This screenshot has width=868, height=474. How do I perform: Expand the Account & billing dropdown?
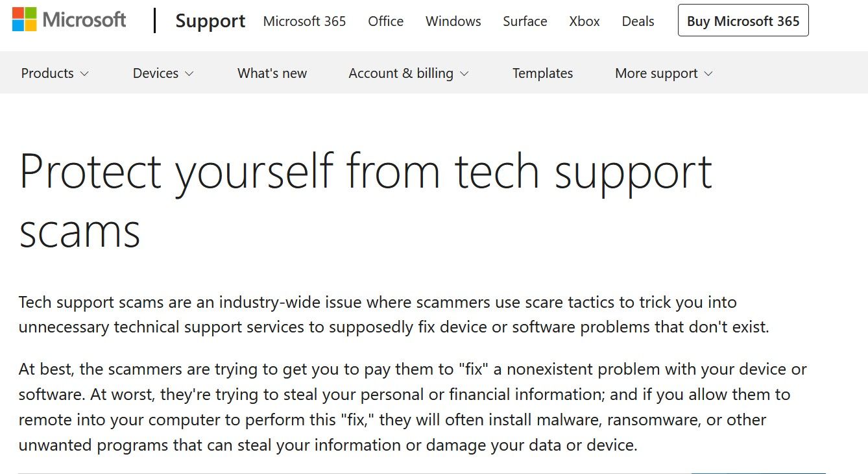tap(408, 73)
